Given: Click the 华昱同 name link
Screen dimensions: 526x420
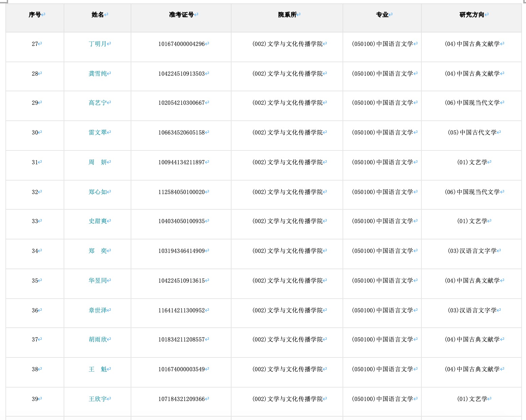Looking at the screenshot, I should (97, 281).
